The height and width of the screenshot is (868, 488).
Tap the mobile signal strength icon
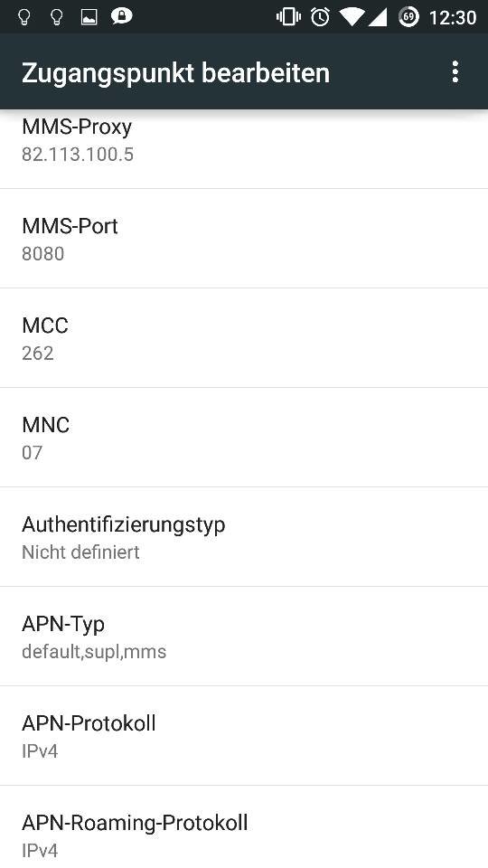378,18
